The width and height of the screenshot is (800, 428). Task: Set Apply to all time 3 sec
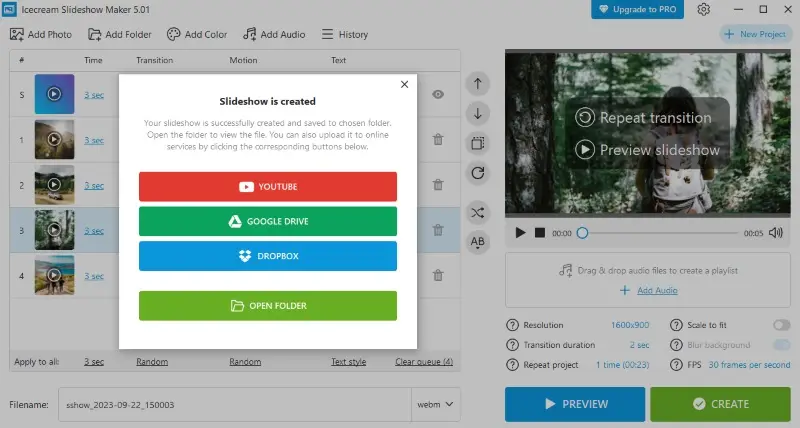[94, 362]
